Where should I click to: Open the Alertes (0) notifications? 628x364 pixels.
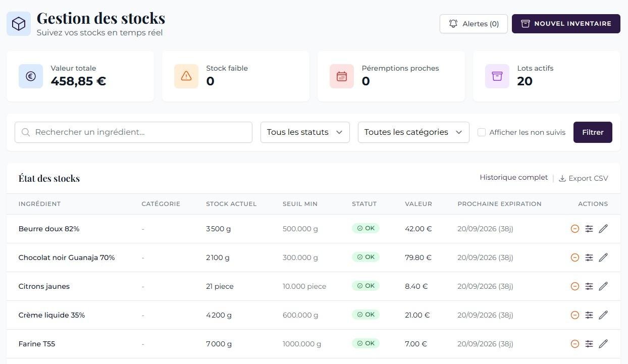tap(474, 24)
